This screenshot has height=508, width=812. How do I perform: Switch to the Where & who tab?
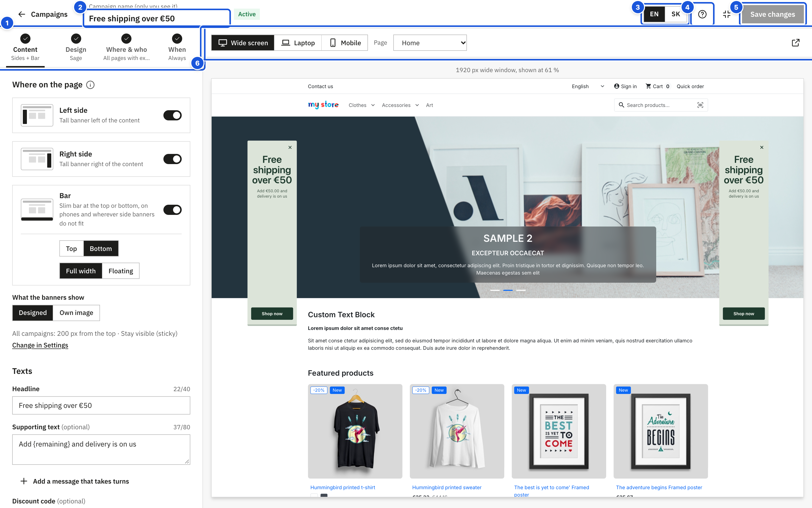coord(127,48)
